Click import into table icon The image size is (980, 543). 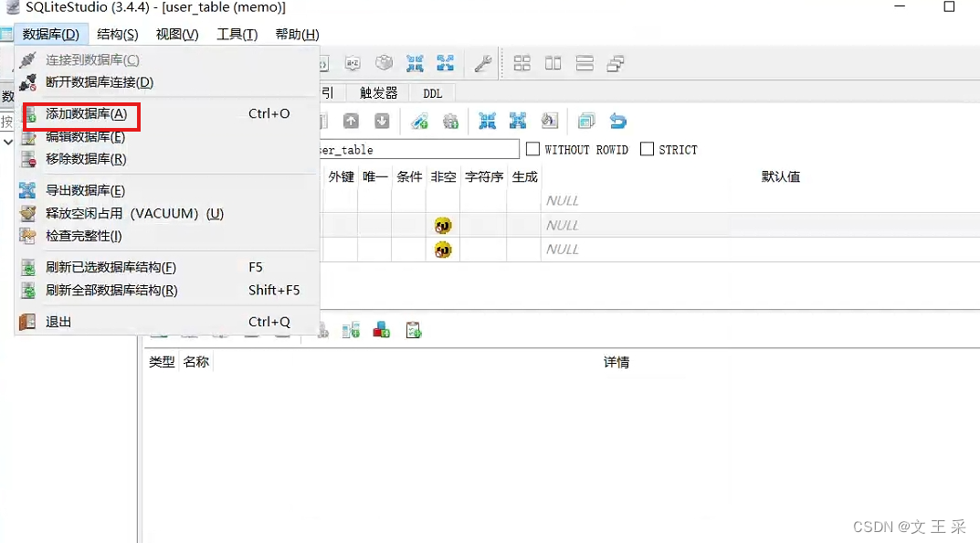pyautogui.click(x=487, y=121)
